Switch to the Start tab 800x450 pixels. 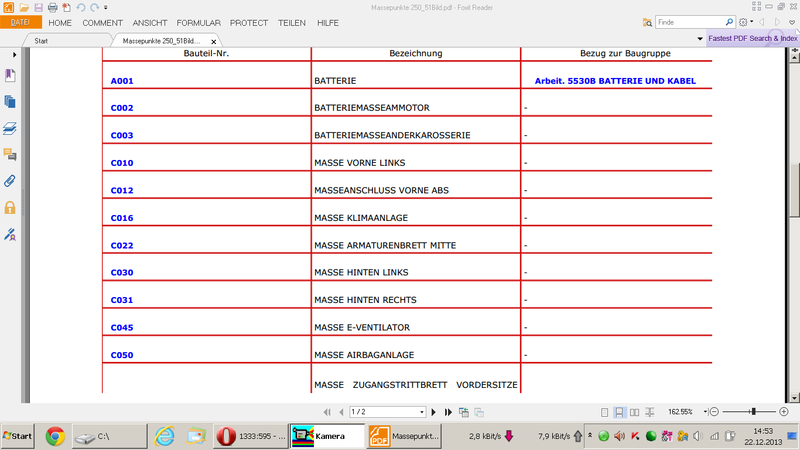42,41
